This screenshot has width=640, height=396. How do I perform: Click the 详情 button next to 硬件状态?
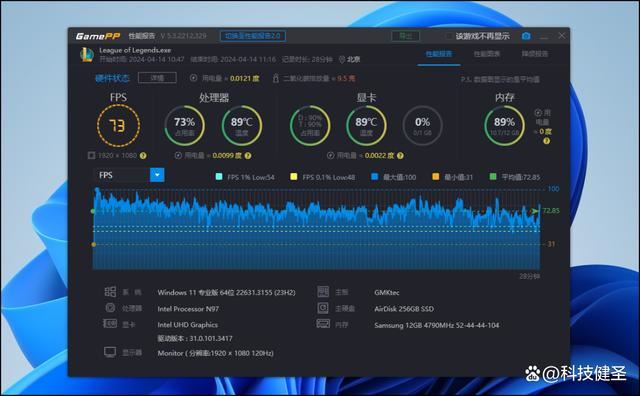coord(157,78)
